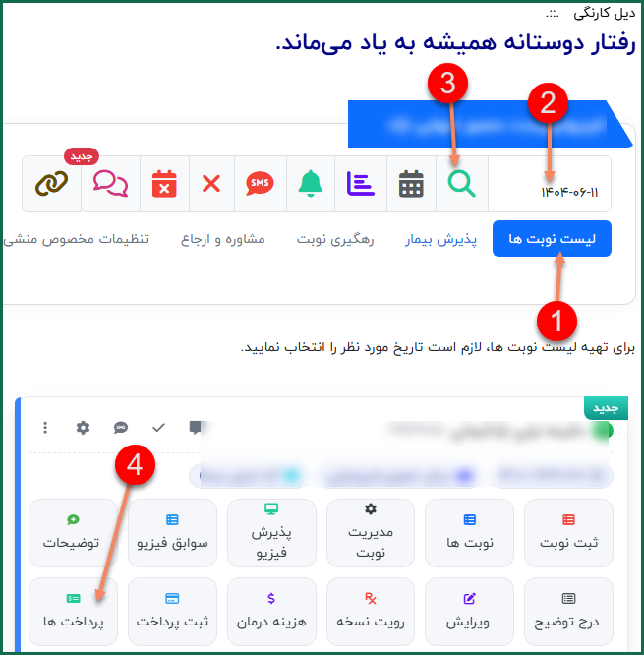644x655 pixels.
Task: Click the green bell notification icon
Action: 311,184
